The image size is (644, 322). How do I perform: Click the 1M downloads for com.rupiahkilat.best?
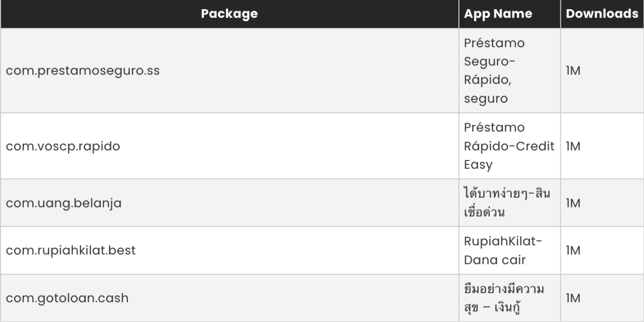[x=573, y=251]
